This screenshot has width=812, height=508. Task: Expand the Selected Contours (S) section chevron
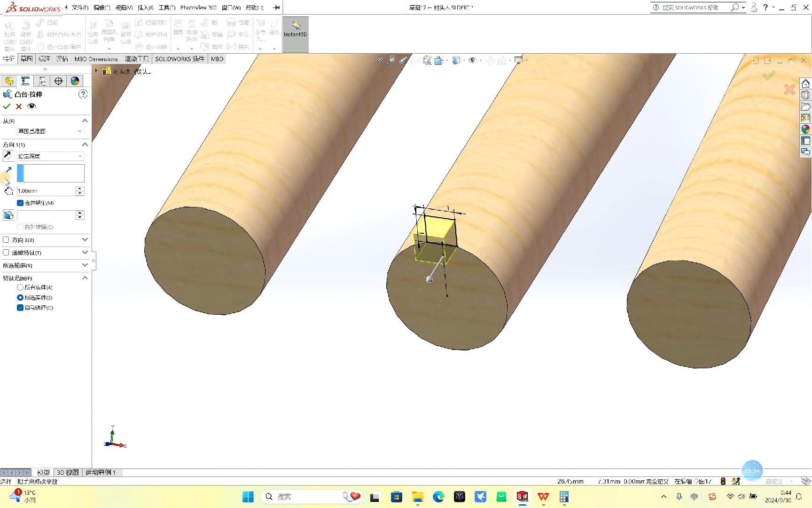click(85, 265)
